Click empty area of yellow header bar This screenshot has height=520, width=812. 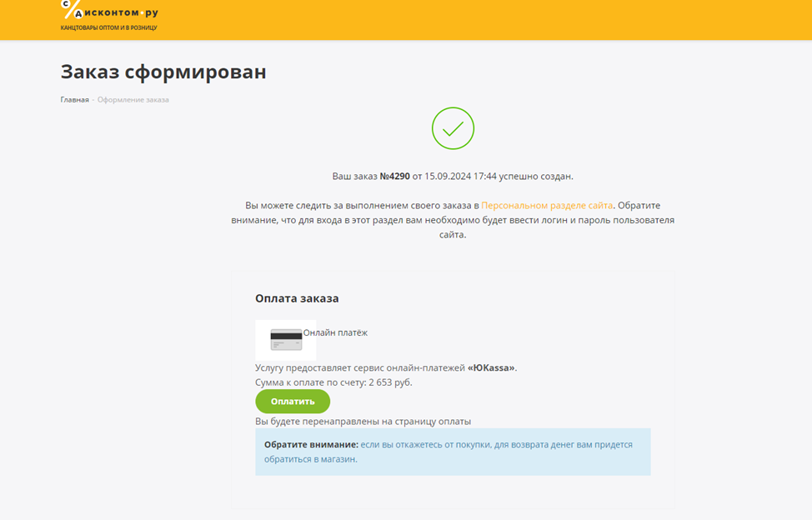click(466, 20)
